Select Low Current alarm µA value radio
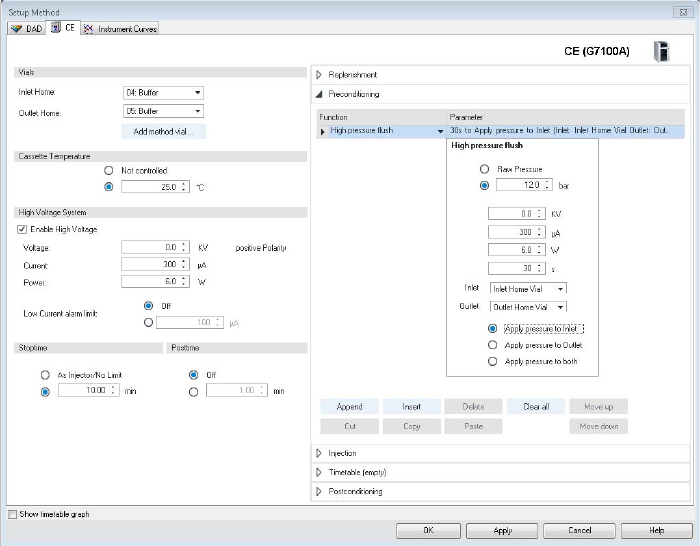Viewport: 700px width, 546px height. (x=149, y=322)
